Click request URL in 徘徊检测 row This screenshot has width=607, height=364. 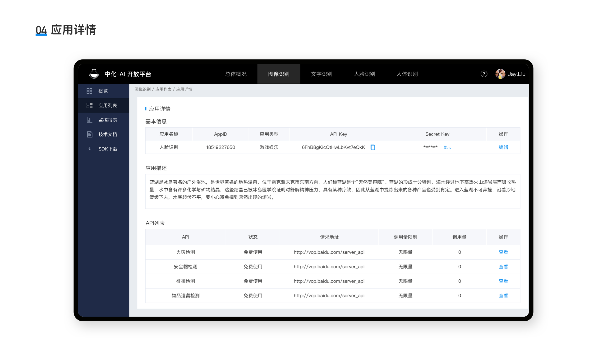pyautogui.click(x=329, y=281)
